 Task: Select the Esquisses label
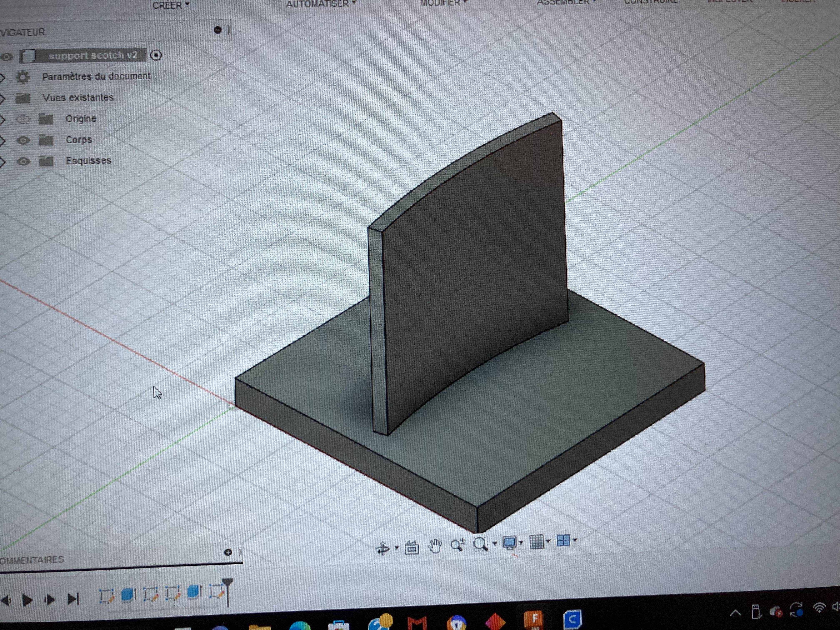[x=89, y=161]
